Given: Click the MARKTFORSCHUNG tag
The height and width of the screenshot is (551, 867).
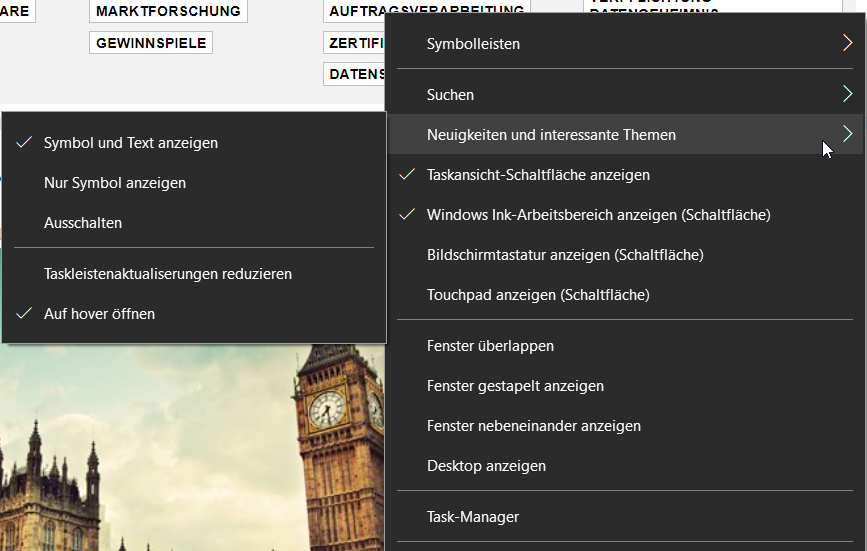Looking at the screenshot, I should tap(168, 11).
